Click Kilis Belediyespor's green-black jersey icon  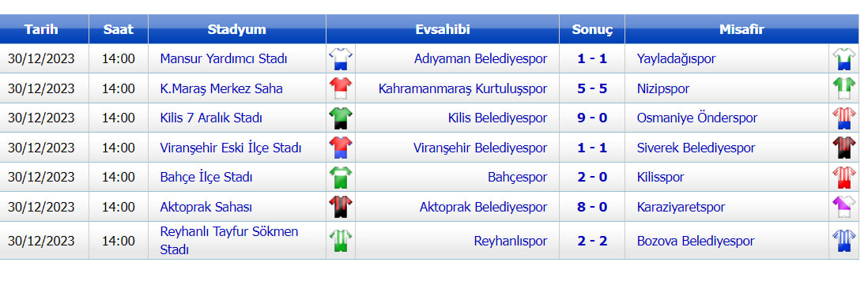341,118
